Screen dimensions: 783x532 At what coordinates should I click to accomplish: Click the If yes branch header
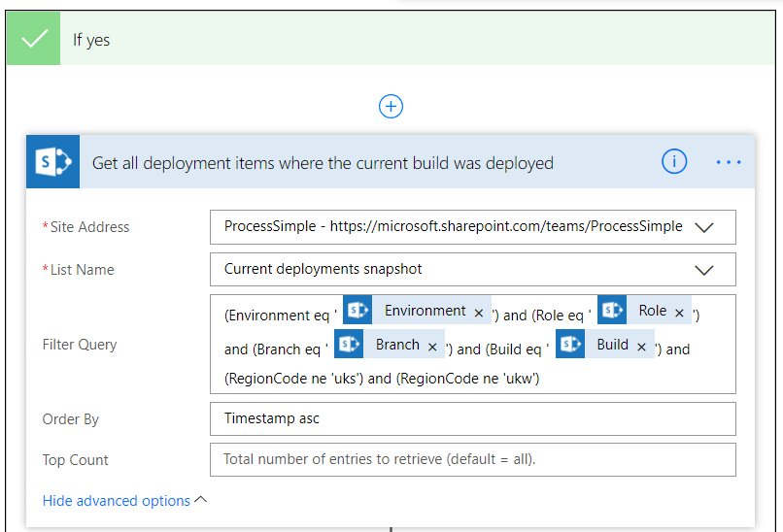[389, 40]
